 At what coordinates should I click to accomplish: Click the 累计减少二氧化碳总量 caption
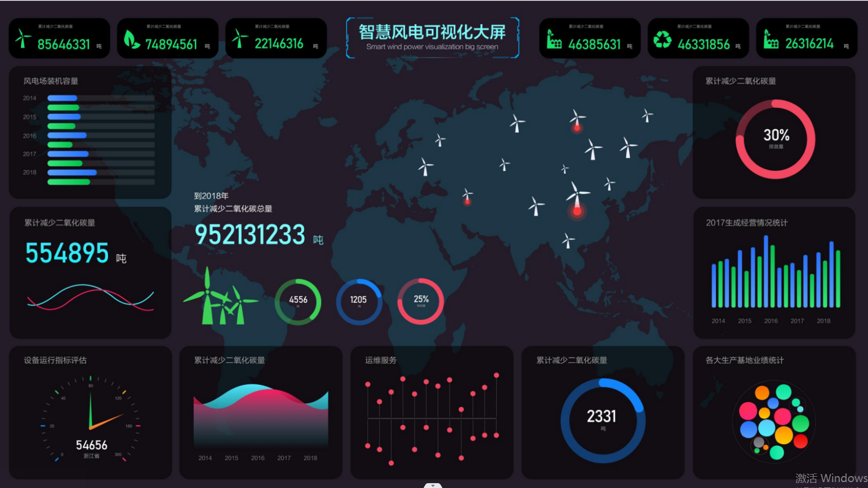(x=233, y=209)
